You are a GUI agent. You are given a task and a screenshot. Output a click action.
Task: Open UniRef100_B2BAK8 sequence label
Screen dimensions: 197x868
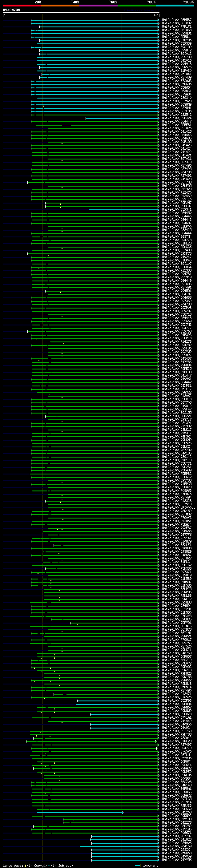176,487
